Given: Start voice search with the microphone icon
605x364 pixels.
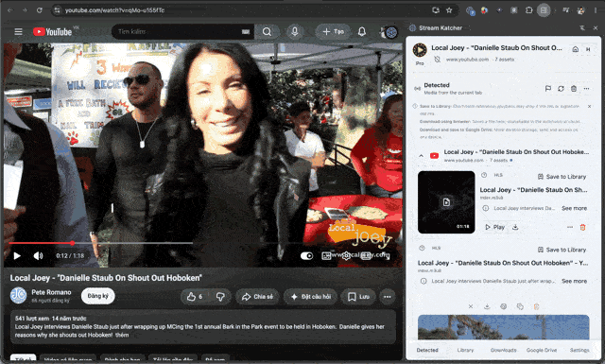Looking at the screenshot, I should point(294,31).
